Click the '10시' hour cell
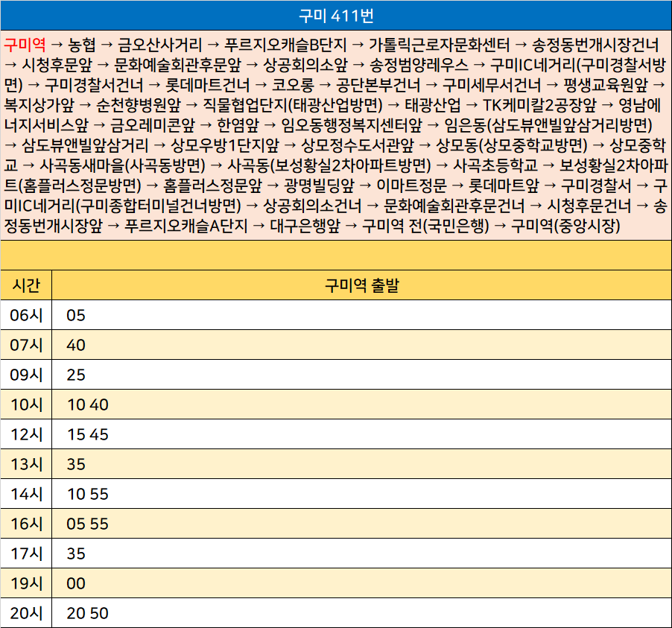 tap(26, 405)
